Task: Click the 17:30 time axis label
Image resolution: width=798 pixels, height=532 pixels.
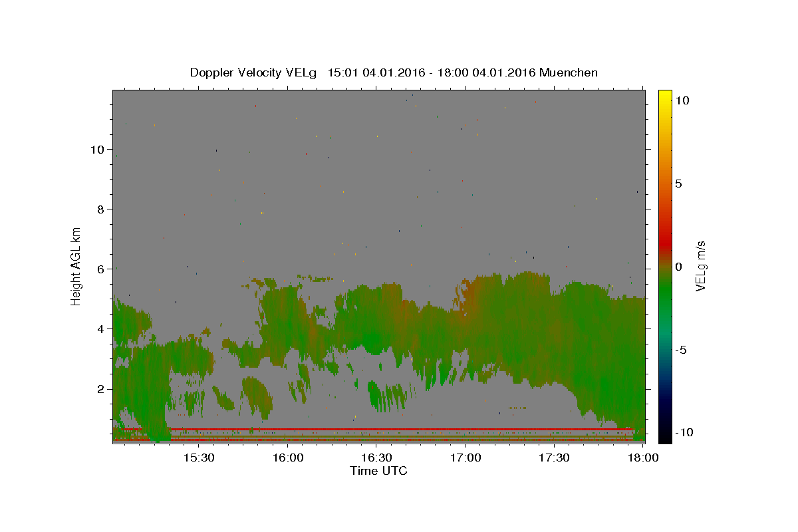Action: click(x=554, y=459)
